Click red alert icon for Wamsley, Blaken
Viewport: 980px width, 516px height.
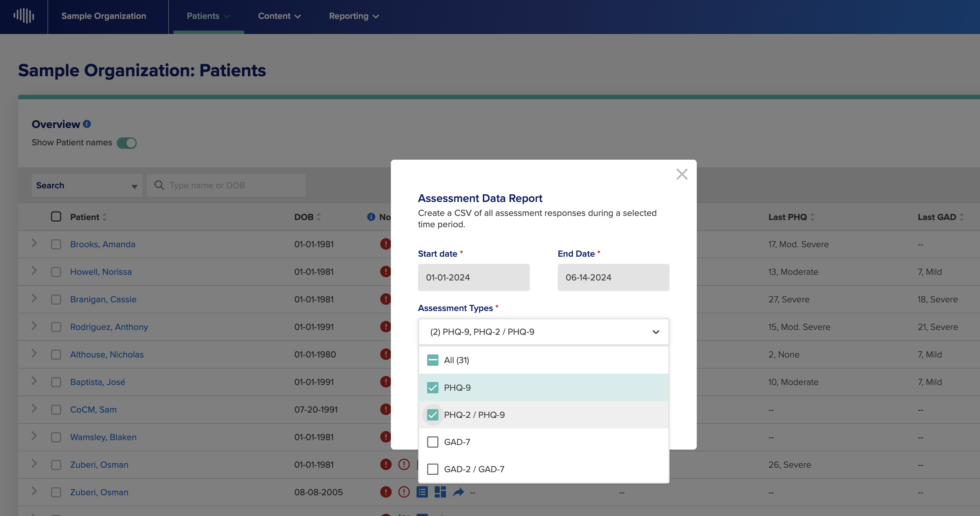[x=385, y=437]
